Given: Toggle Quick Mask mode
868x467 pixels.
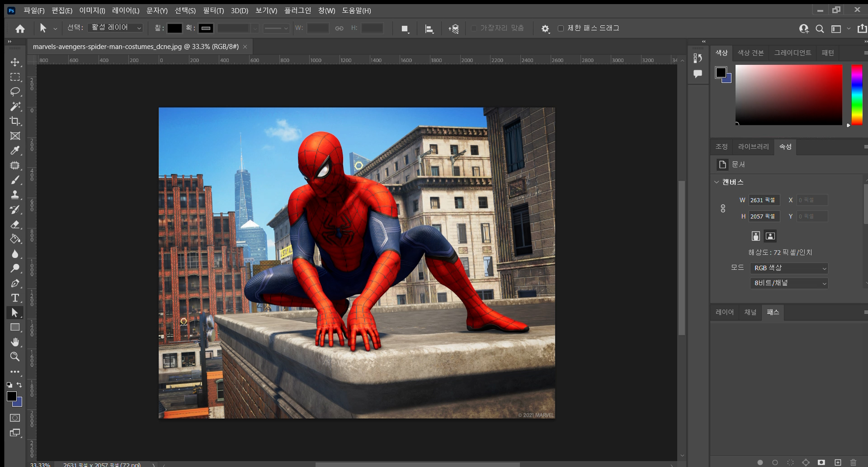Looking at the screenshot, I should pyautogui.click(x=15, y=418).
